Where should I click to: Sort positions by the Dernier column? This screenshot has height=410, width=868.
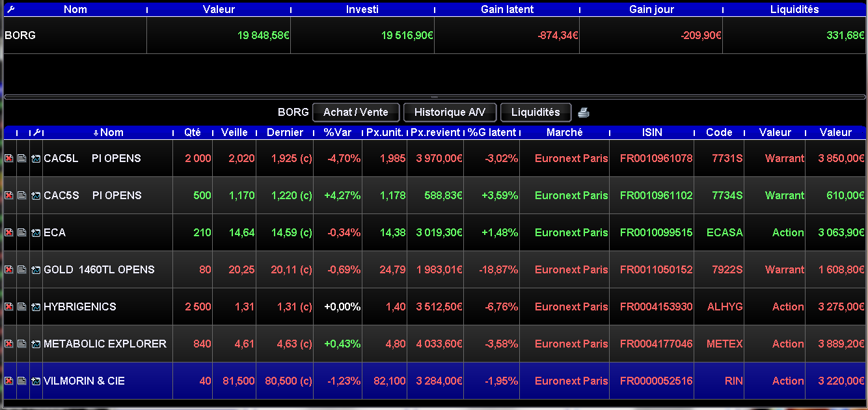click(285, 132)
